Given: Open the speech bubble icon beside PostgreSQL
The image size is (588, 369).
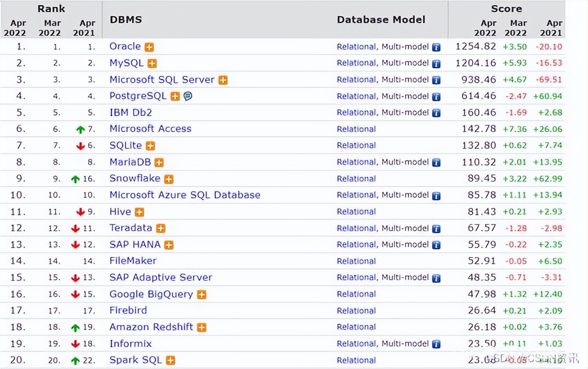Looking at the screenshot, I should 187,96.
